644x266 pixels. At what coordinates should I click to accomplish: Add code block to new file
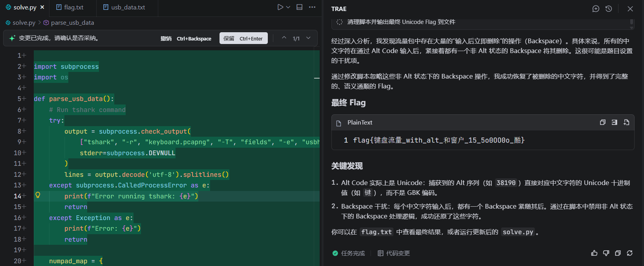click(x=626, y=122)
